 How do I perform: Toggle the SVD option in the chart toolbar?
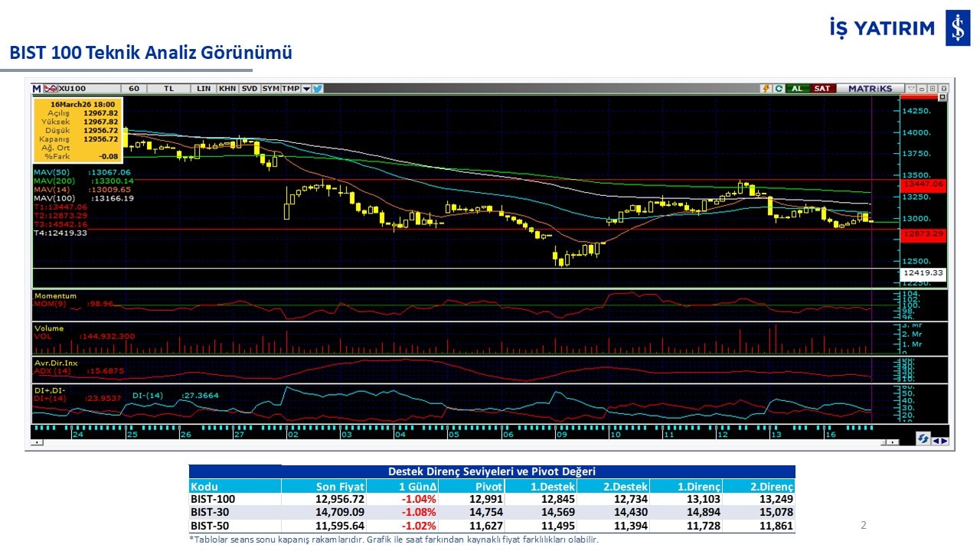coord(250,89)
